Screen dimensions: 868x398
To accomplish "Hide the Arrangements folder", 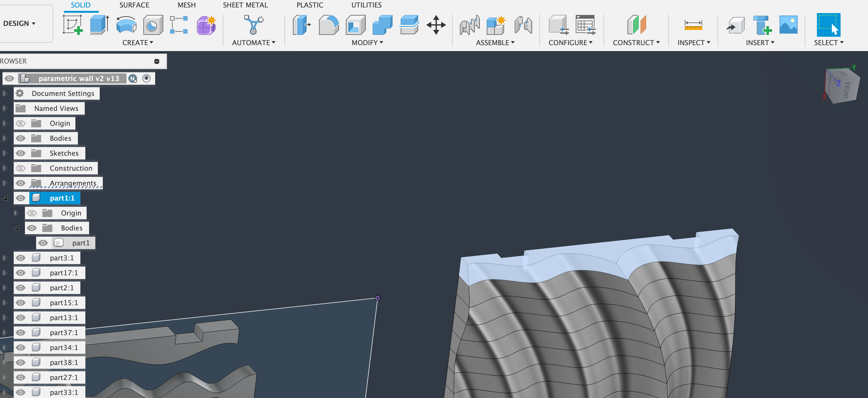I will (x=21, y=183).
